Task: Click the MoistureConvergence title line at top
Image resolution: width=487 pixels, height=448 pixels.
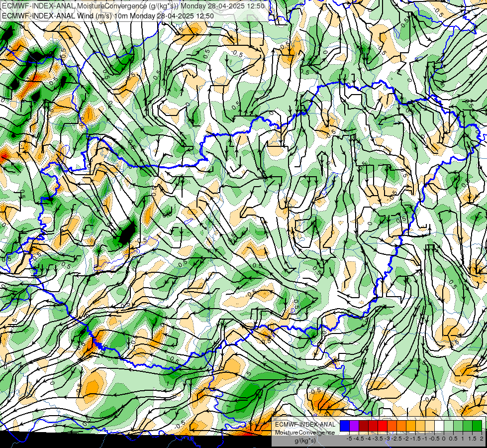Action: click(133, 6)
